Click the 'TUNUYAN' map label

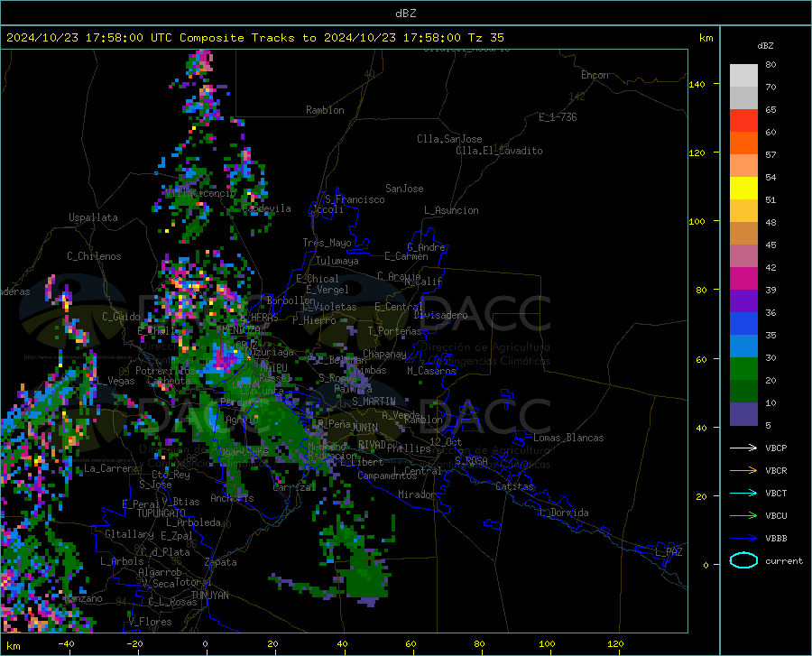click(x=209, y=596)
